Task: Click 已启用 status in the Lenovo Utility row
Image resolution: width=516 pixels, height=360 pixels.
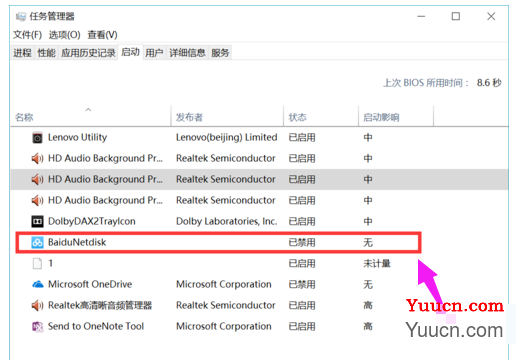Action: [x=302, y=137]
